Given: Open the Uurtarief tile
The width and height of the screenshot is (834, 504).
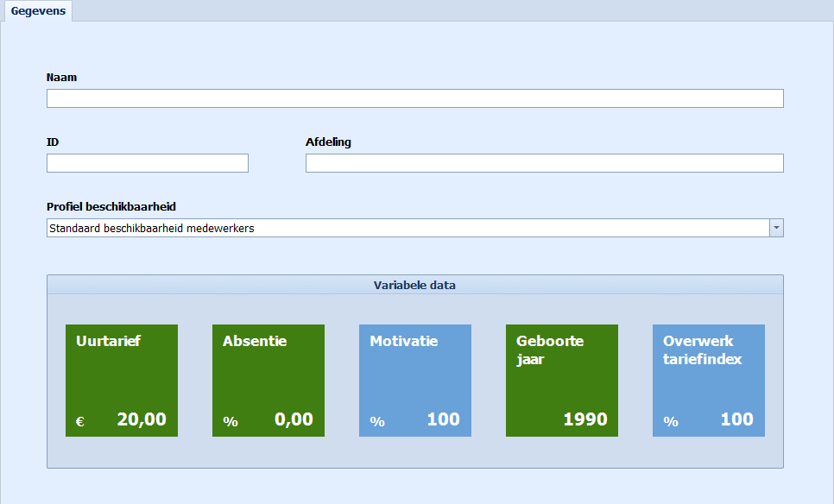Looking at the screenshot, I should pyautogui.click(x=122, y=381).
